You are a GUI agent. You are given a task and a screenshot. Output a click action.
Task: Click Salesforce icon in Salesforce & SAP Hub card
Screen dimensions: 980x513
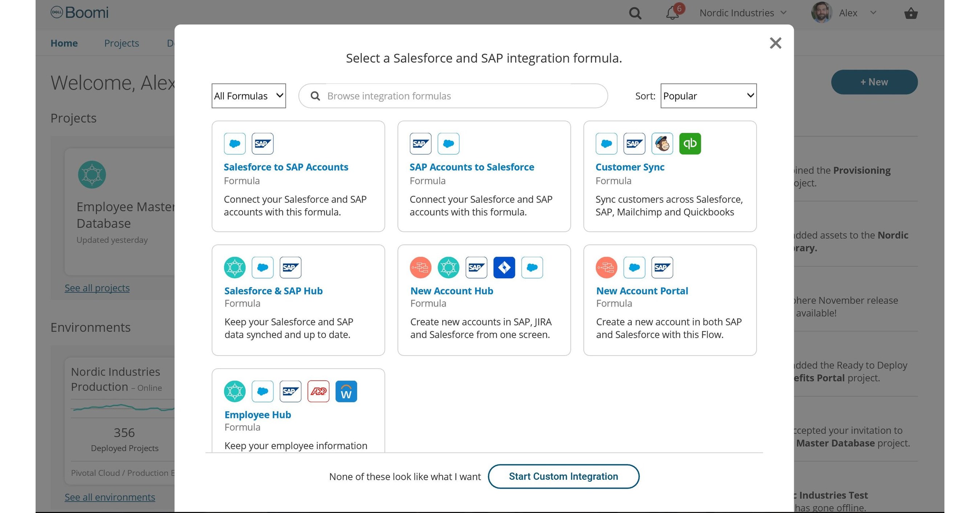263,267
